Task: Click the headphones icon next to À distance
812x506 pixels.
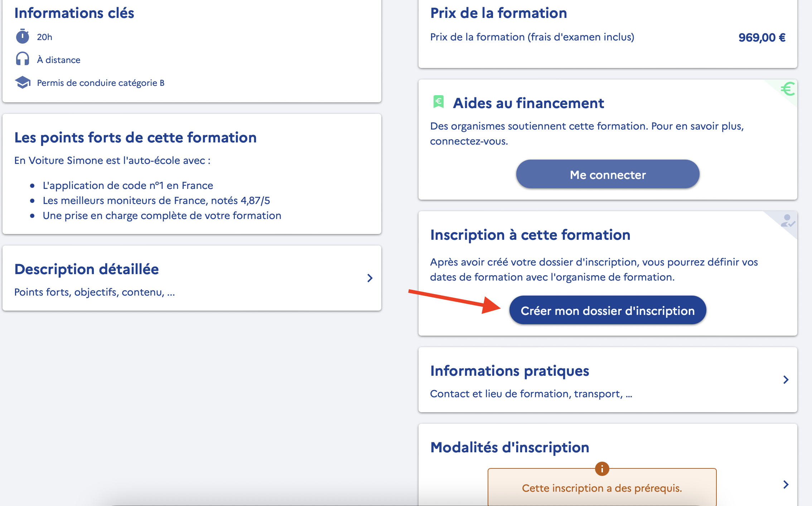Action: tap(22, 59)
